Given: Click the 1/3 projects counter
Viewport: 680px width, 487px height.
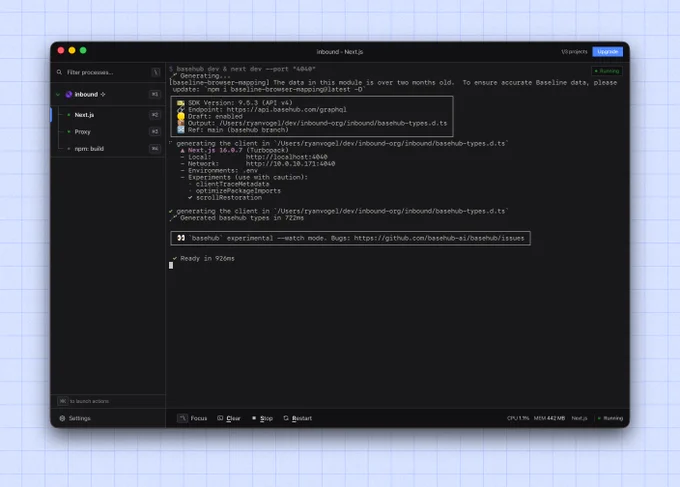Looking at the screenshot, I should (x=574, y=52).
